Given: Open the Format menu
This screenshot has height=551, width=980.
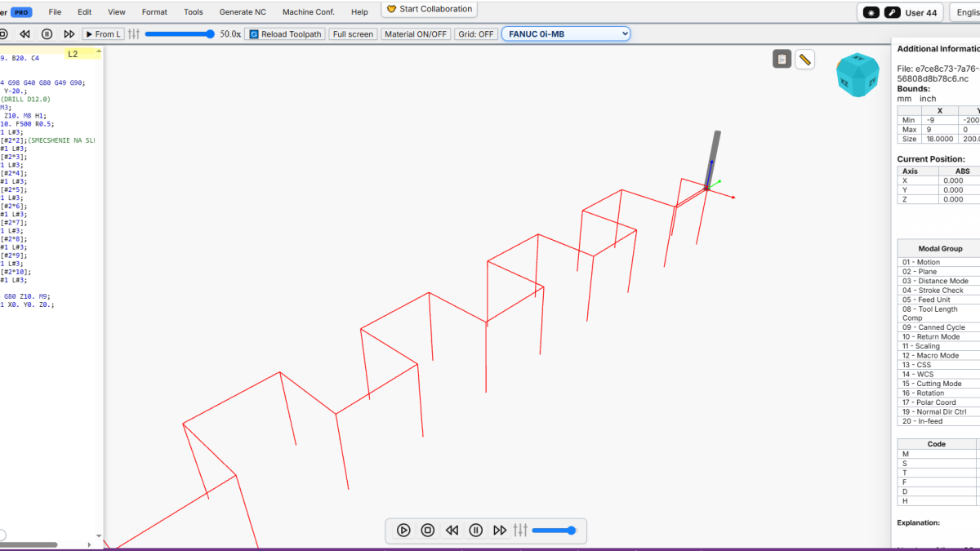Looking at the screenshot, I should (x=154, y=12).
